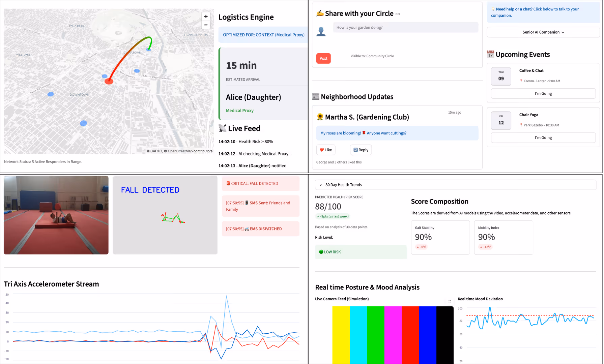This screenshot has width=604, height=364.
Task: Click the Gait Stability 90% card
Action: click(x=440, y=238)
